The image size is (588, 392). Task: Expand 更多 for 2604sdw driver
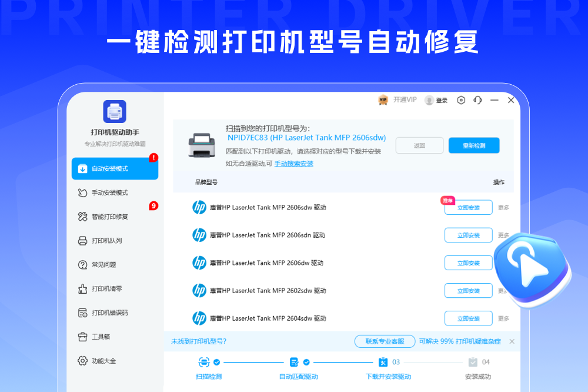(503, 319)
